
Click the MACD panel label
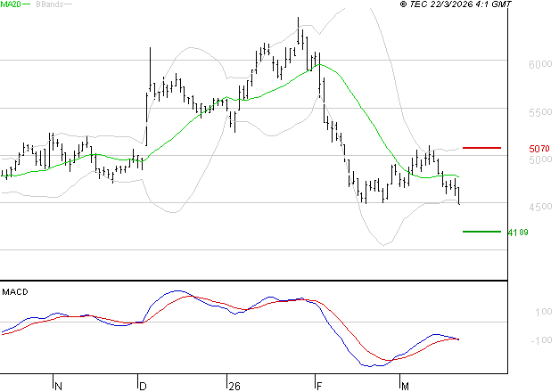[15, 292]
